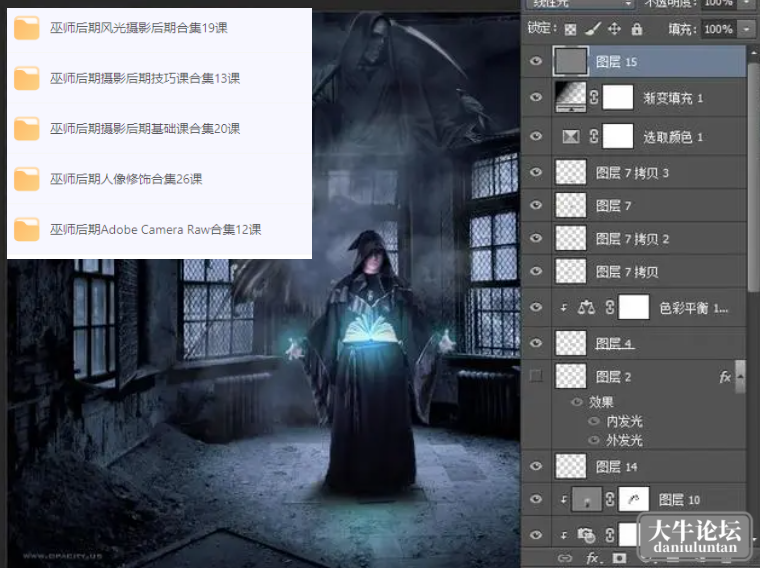
Task: Click clipping arrow icon on 图层 10
Action: pos(564,499)
